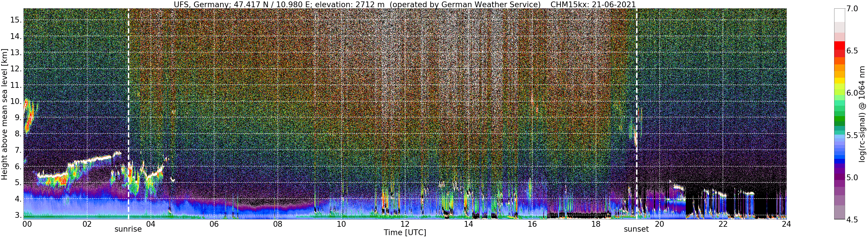The height and width of the screenshot is (238, 868).
Task: Click the height tick label '15.'
Action: (x=16, y=20)
